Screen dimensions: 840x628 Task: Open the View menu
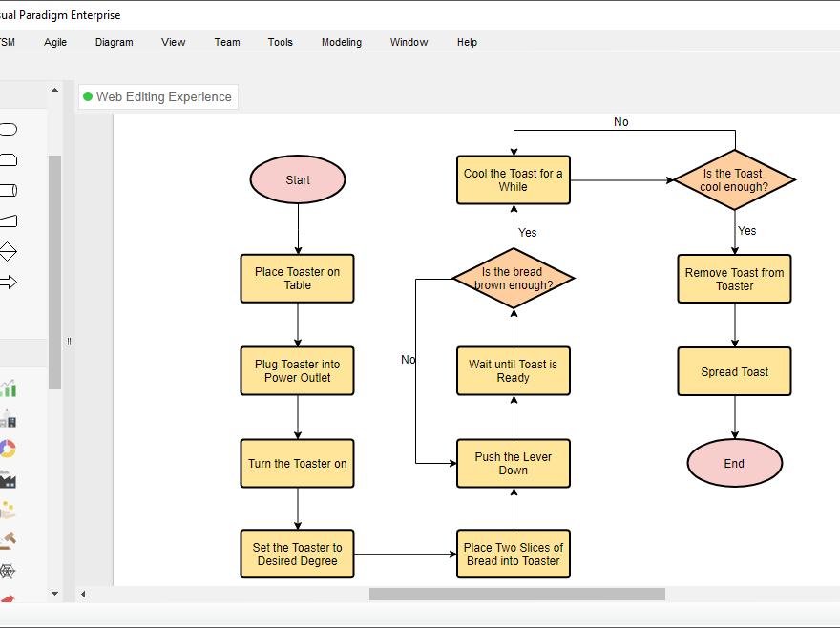coord(173,42)
